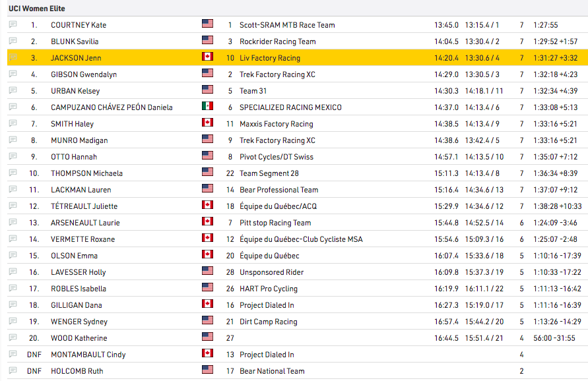Screen dimensions: 588x381
Task: Open comment icon for HOLCOMB Ruth row
Action: point(13,370)
